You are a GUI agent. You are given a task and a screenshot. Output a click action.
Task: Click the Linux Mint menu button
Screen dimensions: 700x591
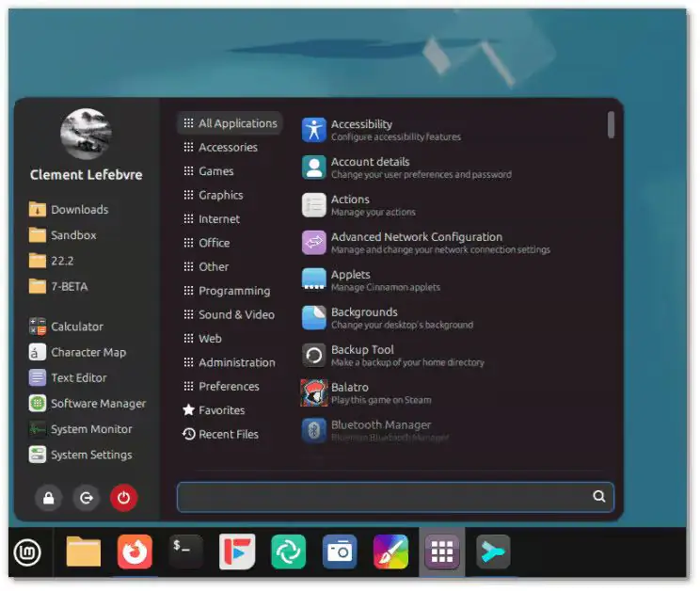click(x=26, y=552)
